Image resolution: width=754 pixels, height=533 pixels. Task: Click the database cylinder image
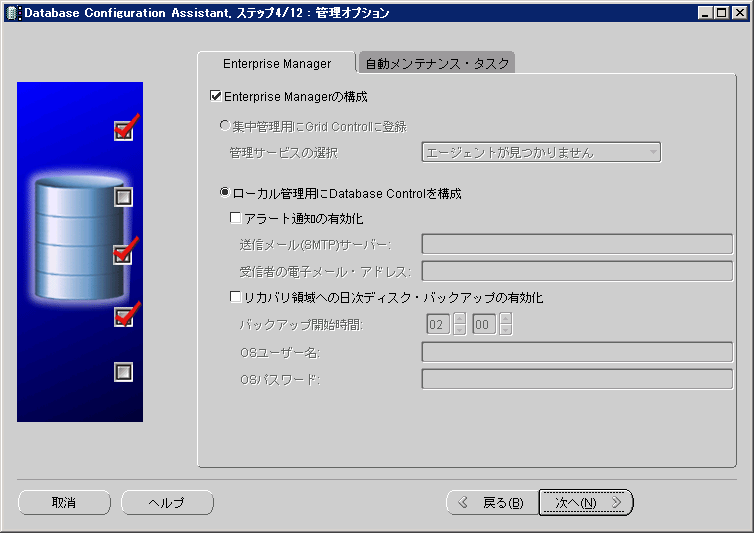tap(79, 239)
